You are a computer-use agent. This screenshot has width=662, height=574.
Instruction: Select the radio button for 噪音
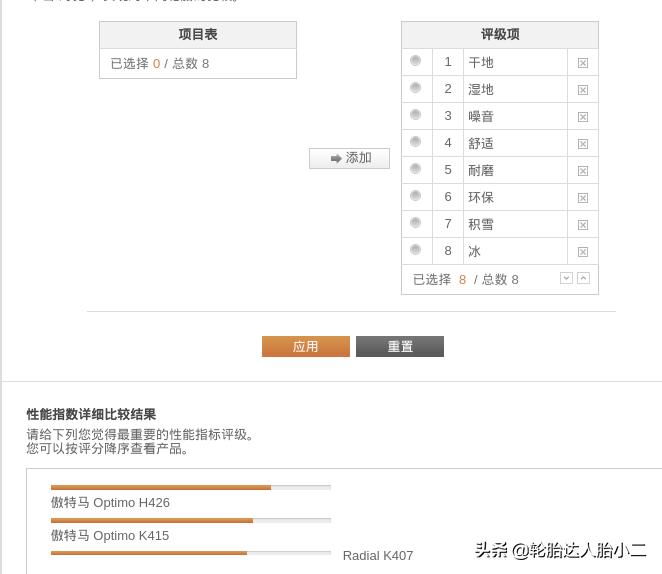pos(415,115)
